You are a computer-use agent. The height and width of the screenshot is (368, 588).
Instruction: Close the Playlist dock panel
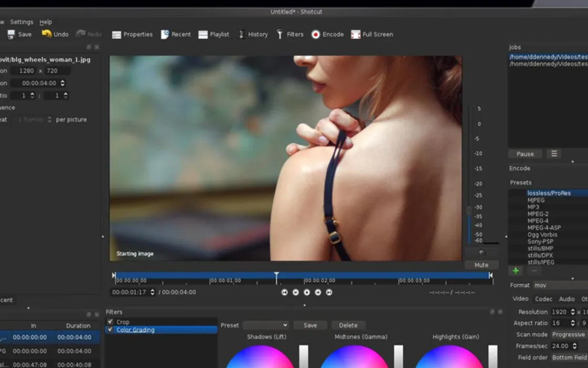[x=97, y=314]
